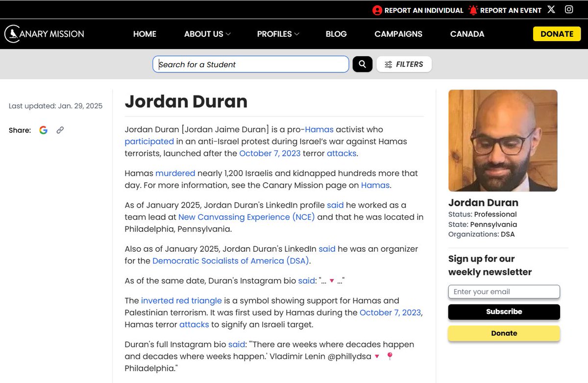Click the 'Status: Professional' line

[483, 214]
